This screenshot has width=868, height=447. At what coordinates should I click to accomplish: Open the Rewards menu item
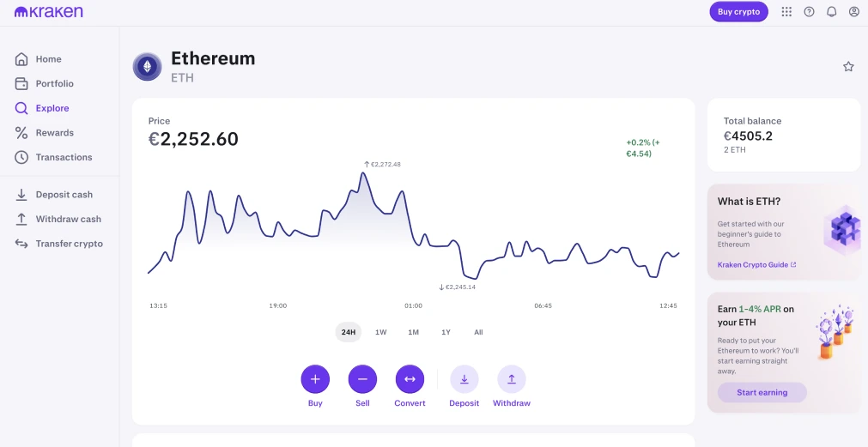tap(55, 133)
